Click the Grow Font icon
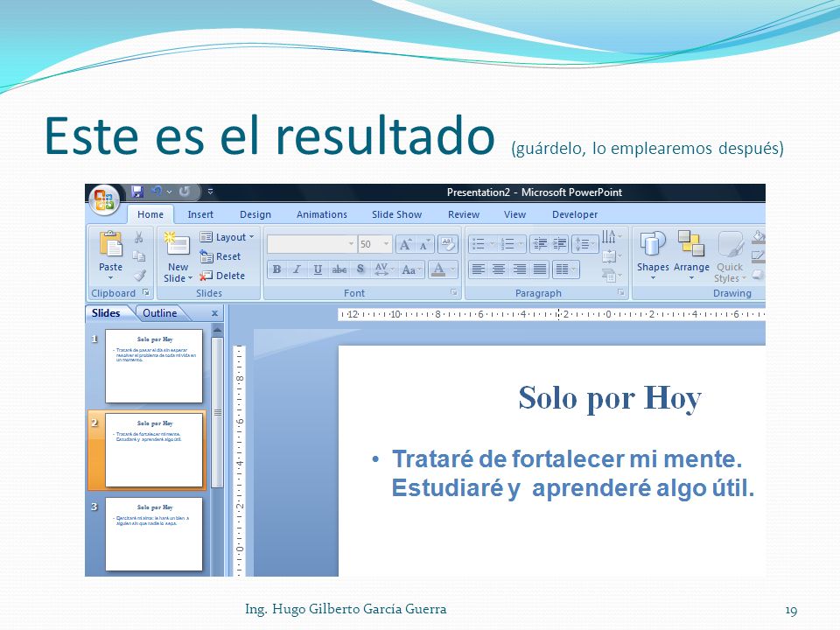The height and width of the screenshot is (630, 840). click(x=405, y=244)
